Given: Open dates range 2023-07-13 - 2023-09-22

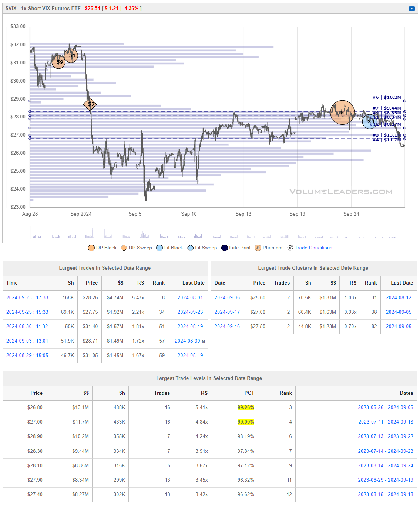Looking at the screenshot, I should coord(386,436).
